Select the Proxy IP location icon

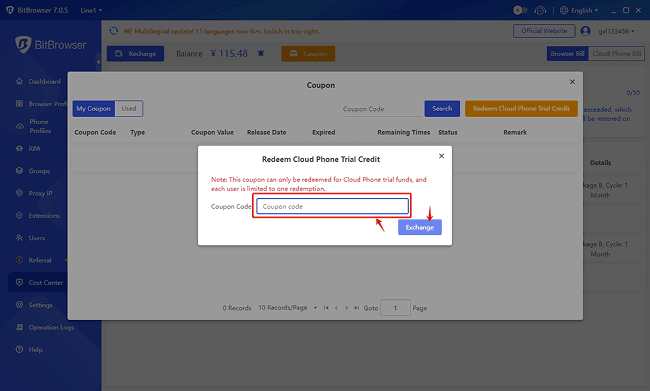[x=19, y=193]
